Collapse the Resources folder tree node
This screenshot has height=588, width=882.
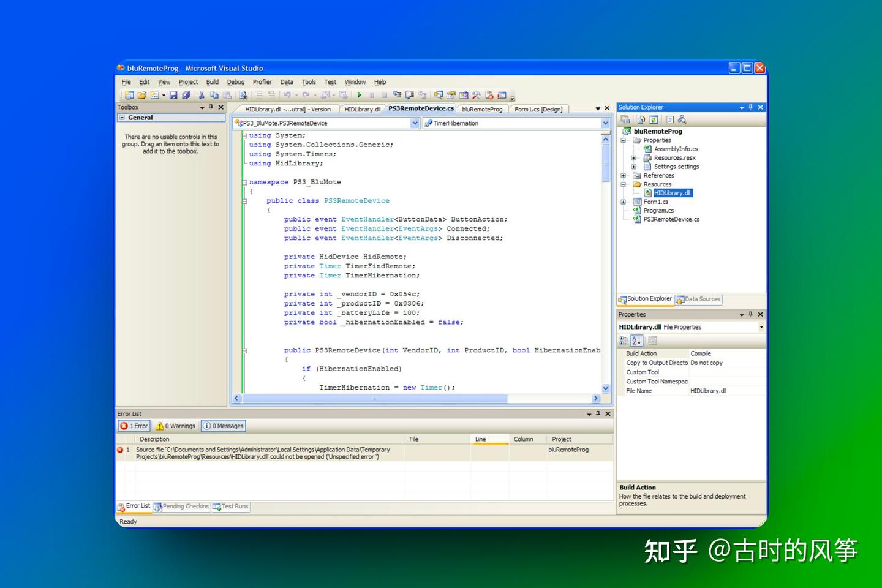(x=624, y=184)
